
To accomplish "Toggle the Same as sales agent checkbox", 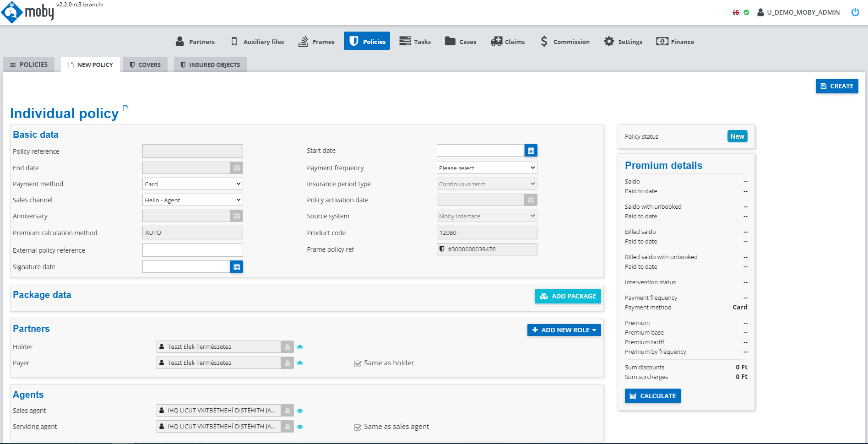I will [358, 427].
